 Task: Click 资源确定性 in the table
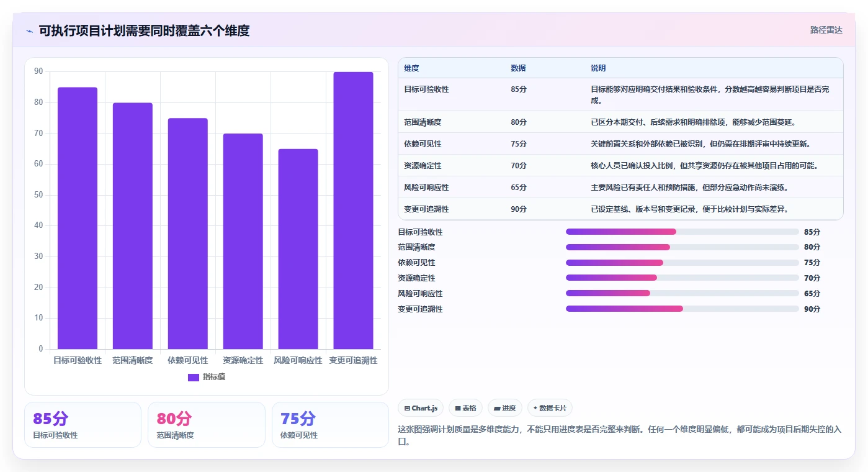(x=423, y=166)
